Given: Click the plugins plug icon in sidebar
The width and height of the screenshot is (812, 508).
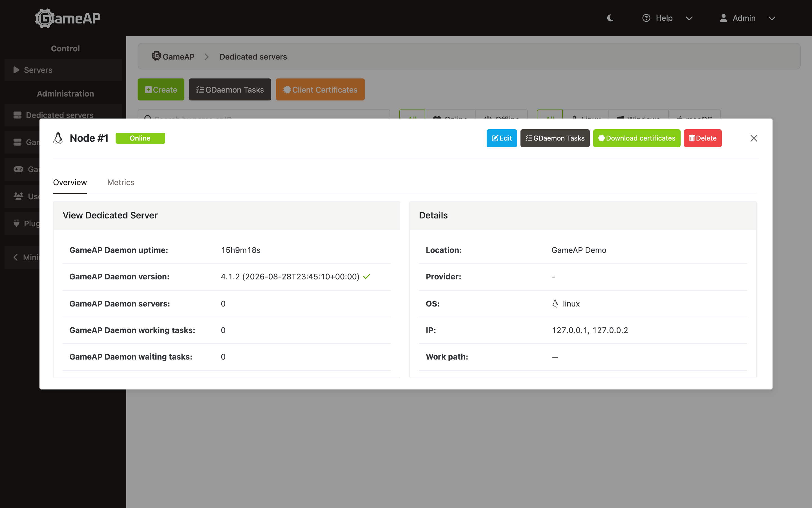Looking at the screenshot, I should click(16, 224).
